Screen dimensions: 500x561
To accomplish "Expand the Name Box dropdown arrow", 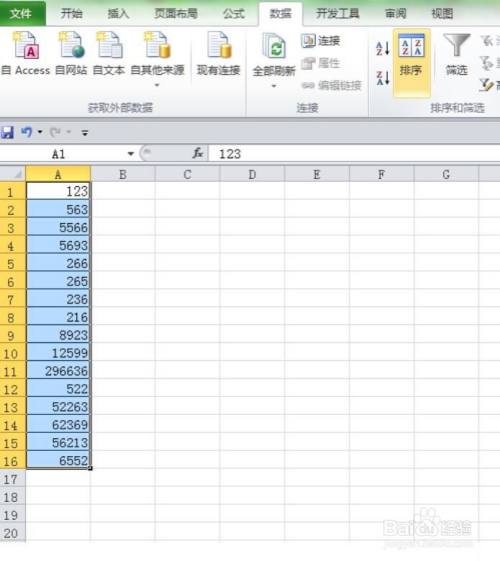I will (x=131, y=154).
